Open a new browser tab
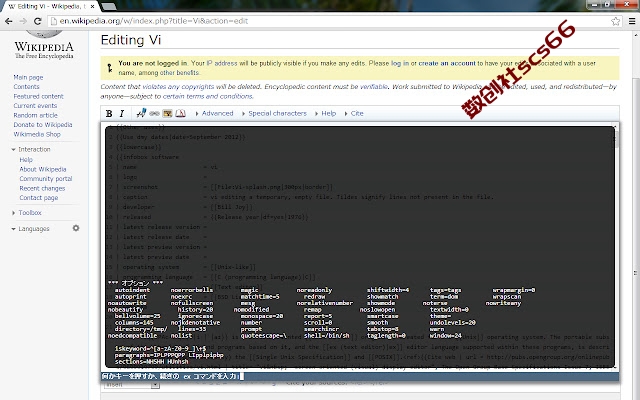 click(x=108, y=6)
